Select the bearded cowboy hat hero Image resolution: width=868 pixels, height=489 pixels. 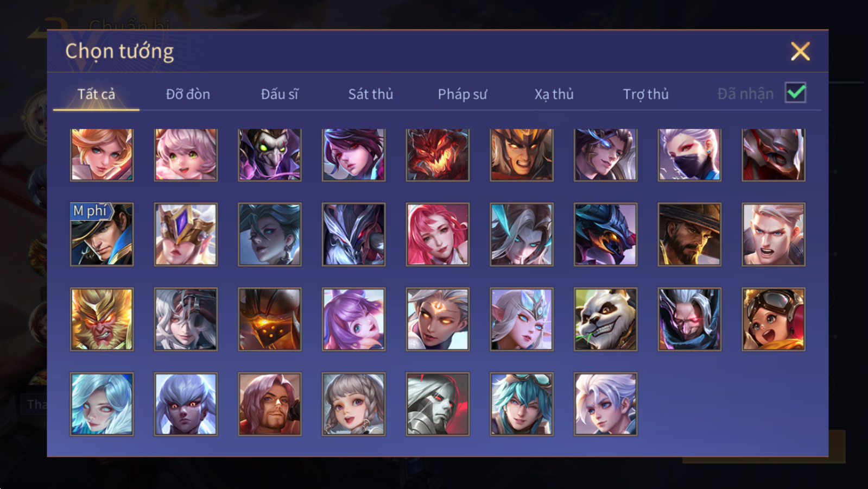[x=689, y=234]
